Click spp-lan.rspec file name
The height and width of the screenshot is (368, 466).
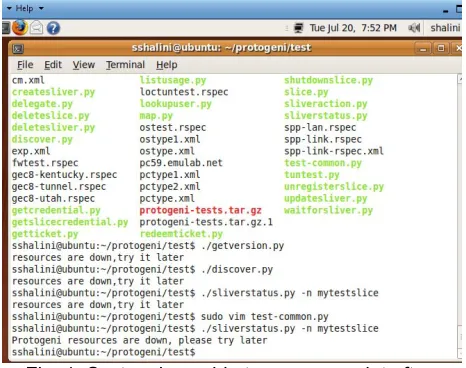tap(320, 128)
